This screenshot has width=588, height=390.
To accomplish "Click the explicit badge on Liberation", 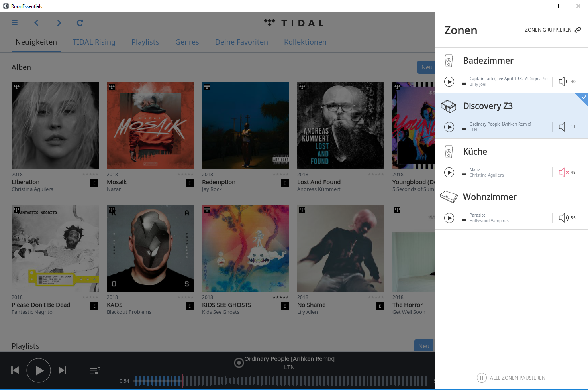I will click(94, 183).
